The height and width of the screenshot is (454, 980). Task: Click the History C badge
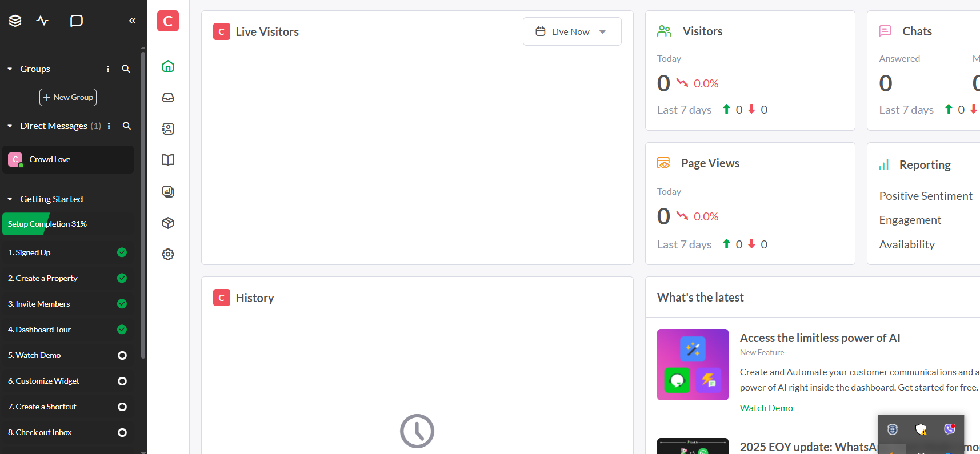pos(222,298)
